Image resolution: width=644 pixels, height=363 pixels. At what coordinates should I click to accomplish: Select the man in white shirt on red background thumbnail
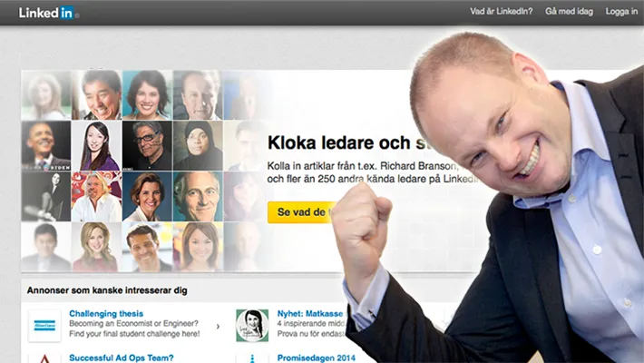click(96, 197)
